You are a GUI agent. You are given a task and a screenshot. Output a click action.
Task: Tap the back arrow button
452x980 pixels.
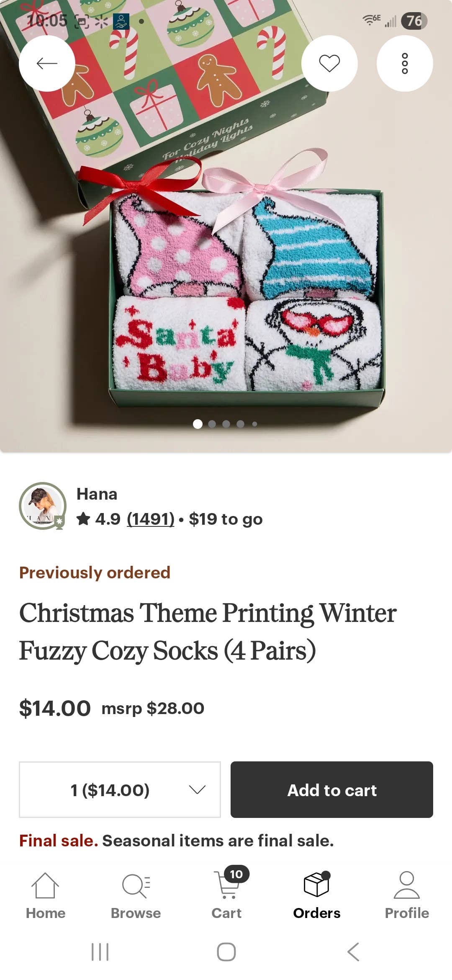pos(47,63)
